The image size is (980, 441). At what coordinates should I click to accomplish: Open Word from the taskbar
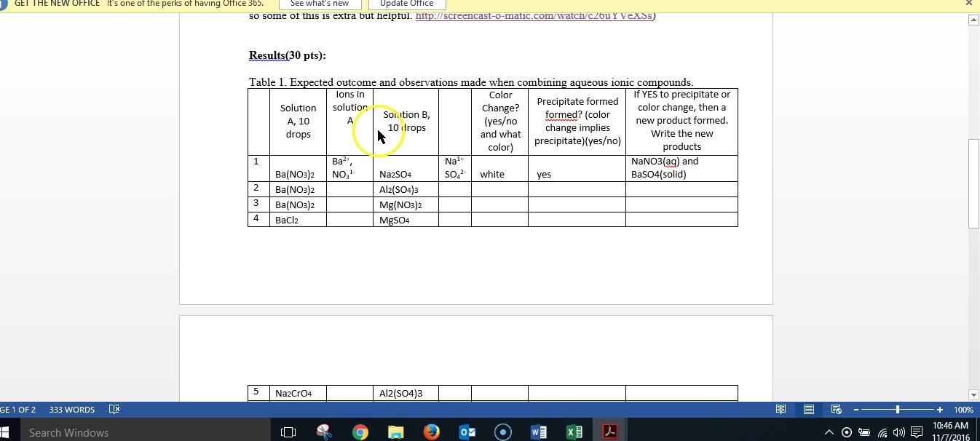tap(539, 432)
